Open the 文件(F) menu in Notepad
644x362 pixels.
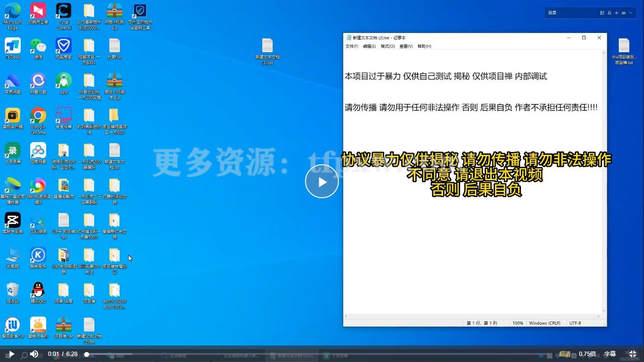coord(351,46)
